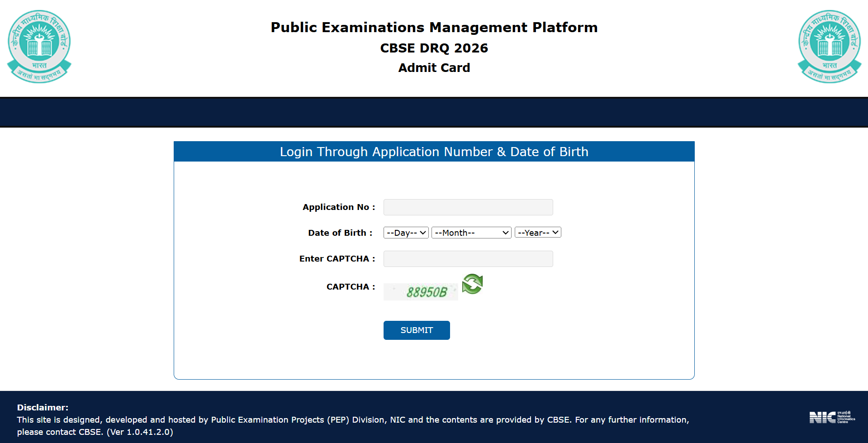The image size is (868, 443).
Task: Click the NIC logo in the footer
Action: [832, 417]
